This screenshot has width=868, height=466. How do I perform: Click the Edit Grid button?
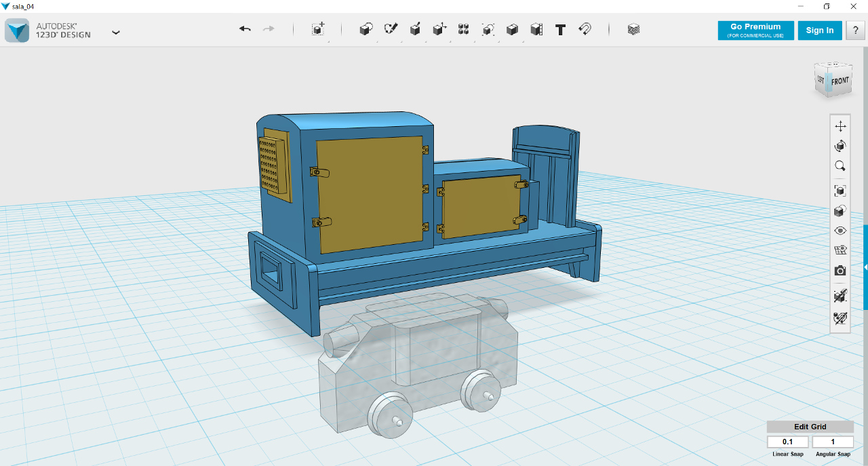[810, 427]
